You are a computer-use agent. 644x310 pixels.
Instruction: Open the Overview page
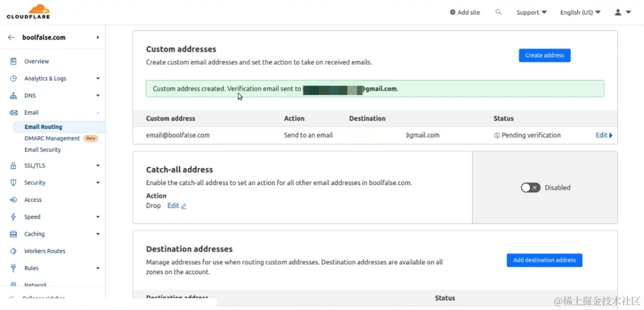click(x=36, y=61)
